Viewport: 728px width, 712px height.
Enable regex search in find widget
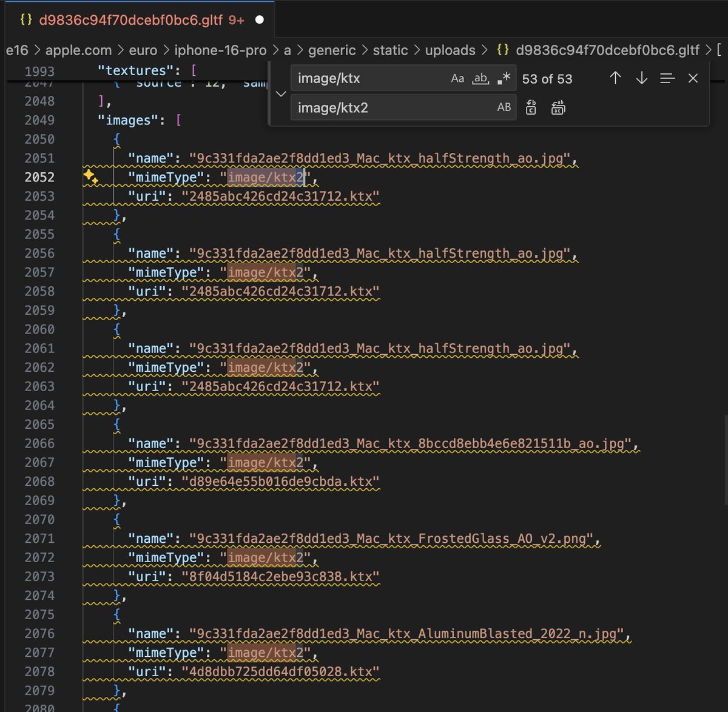point(503,78)
